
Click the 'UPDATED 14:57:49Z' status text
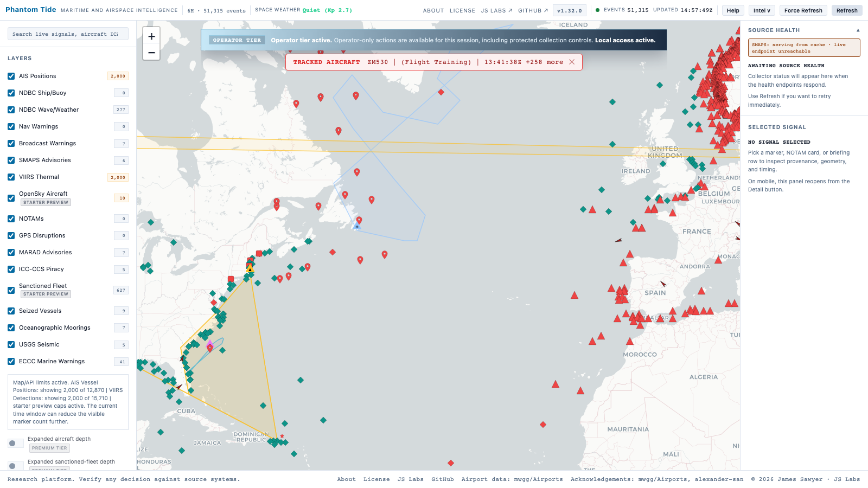coord(683,10)
